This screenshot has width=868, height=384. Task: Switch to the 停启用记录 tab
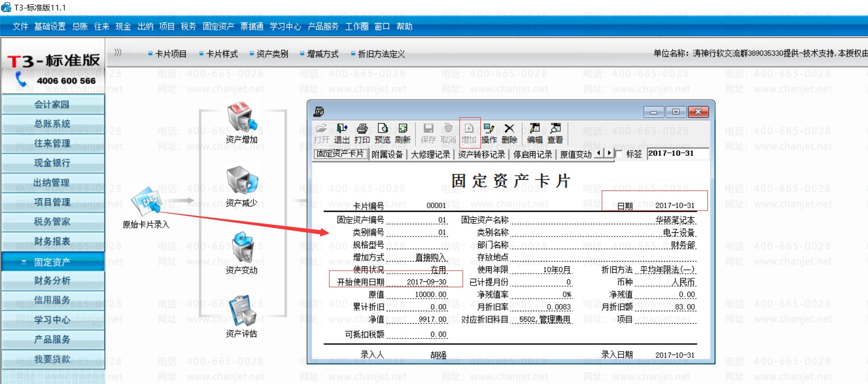pyautogui.click(x=533, y=154)
